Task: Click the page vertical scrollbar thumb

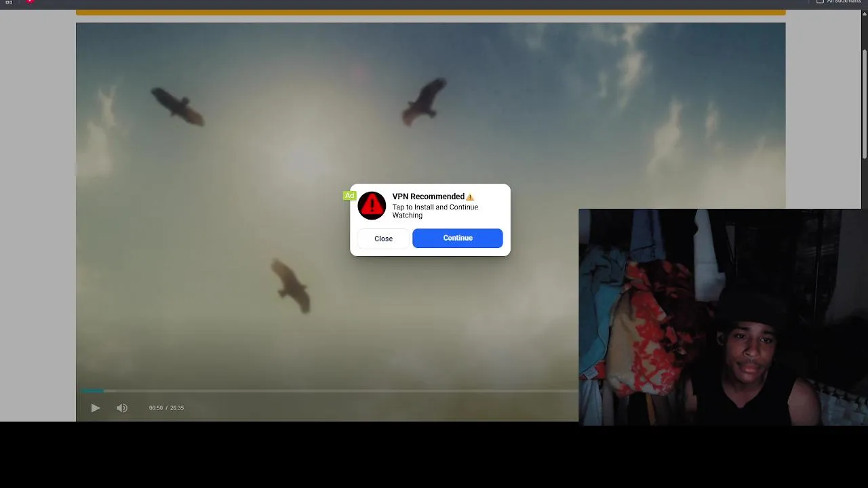Action: click(x=864, y=104)
